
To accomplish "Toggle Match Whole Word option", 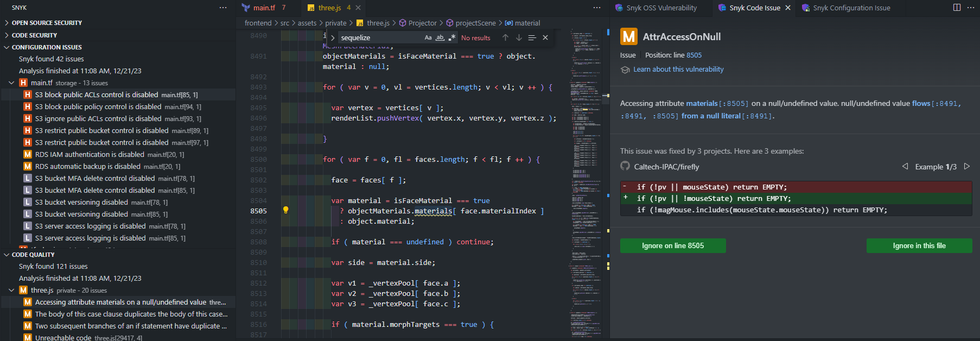I will (x=440, y=37).
